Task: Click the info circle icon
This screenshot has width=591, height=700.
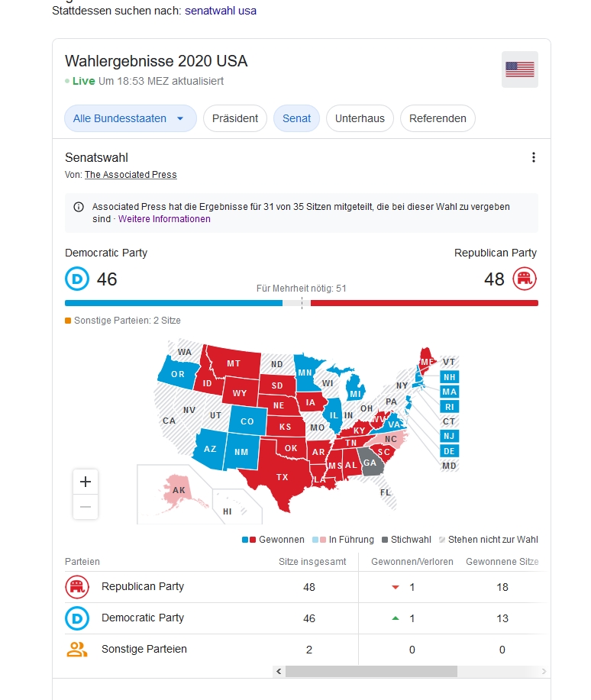Action: click(x=79, y=207)
